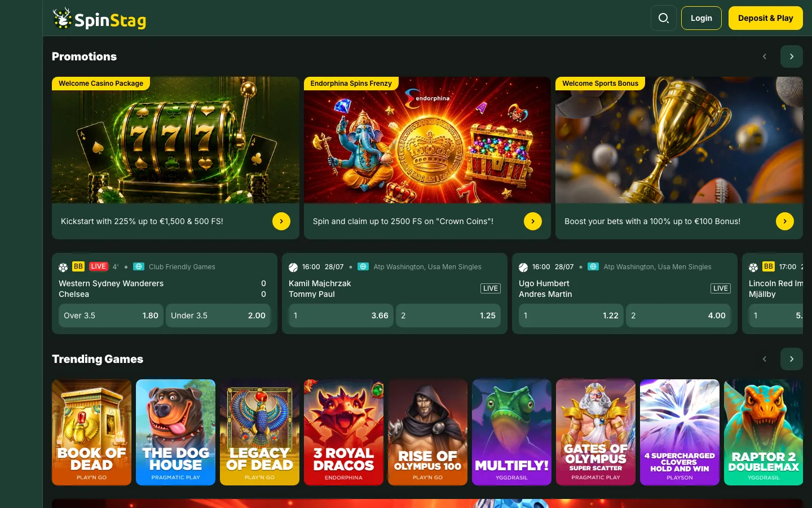Show previous Trending Games
This screenshot has width=812, height=508.
click(x=765, y=359)
